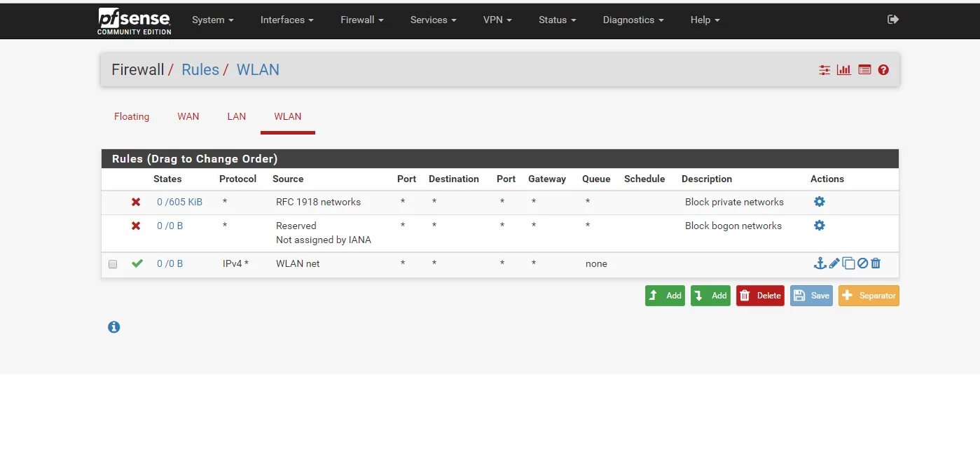Open the VPN dropdown menu

point(497,20)
